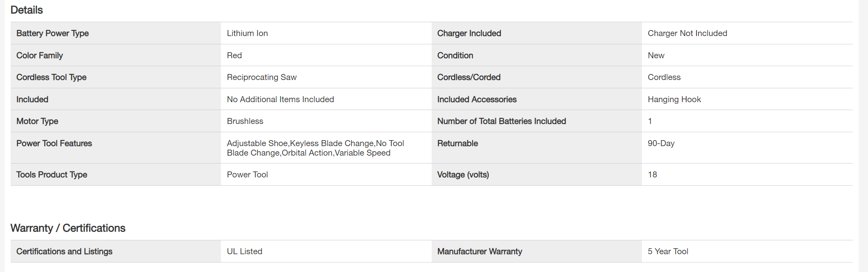Click the Voltage (volts) label
The height and width of the screenshot is (272, 868).
[x=463, y=175]
